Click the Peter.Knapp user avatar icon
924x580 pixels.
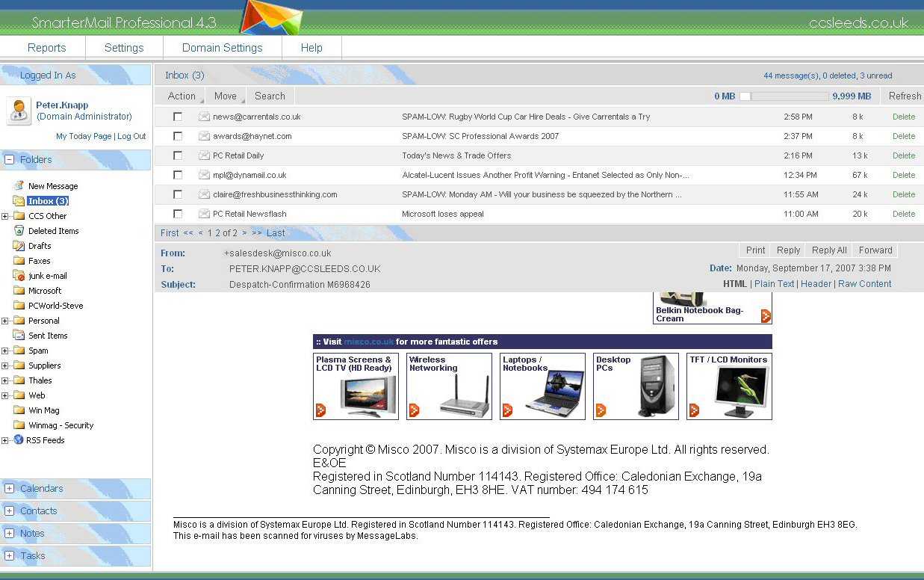[x=18, y=111]
